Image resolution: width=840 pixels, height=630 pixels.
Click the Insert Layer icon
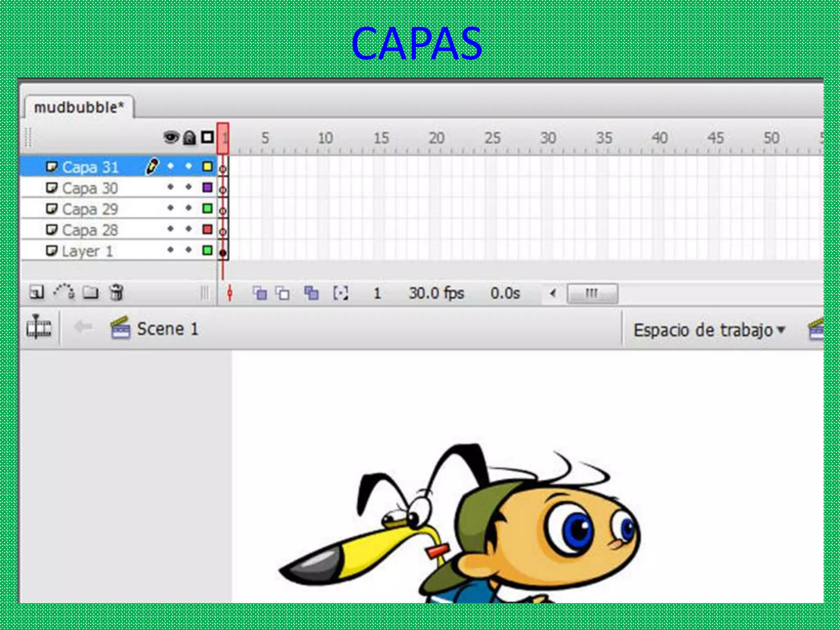[37, 293]
